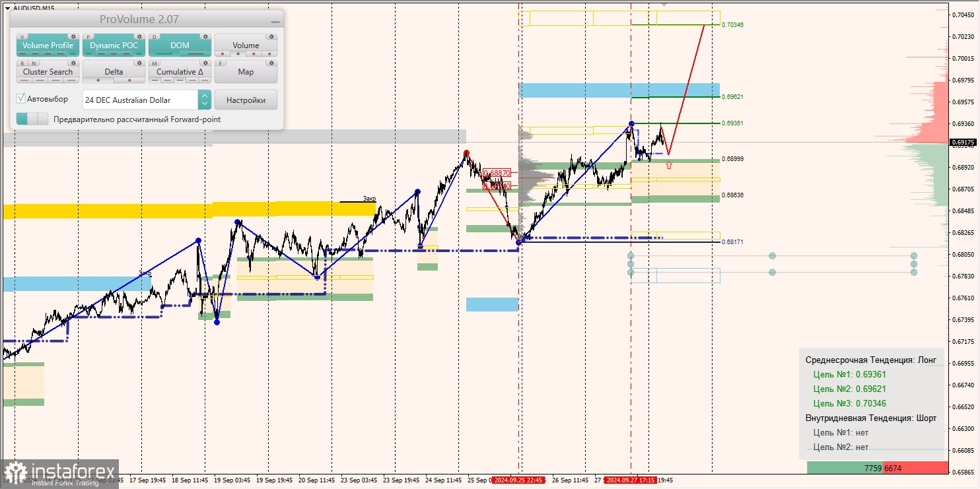
Task: Click the D hotkey tab on DOM
Action: 155,37
